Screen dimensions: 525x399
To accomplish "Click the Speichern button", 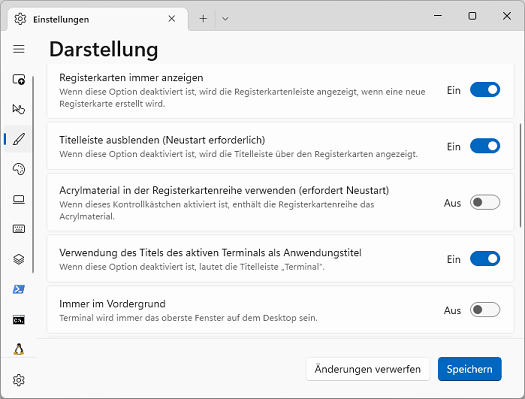I will (469, 369).
